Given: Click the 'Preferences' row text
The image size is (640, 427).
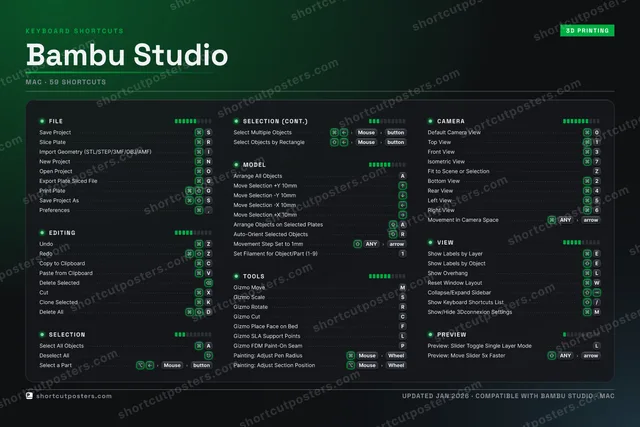Looking at the screenshot, I should pyautogui.click(x=54, y=210).
